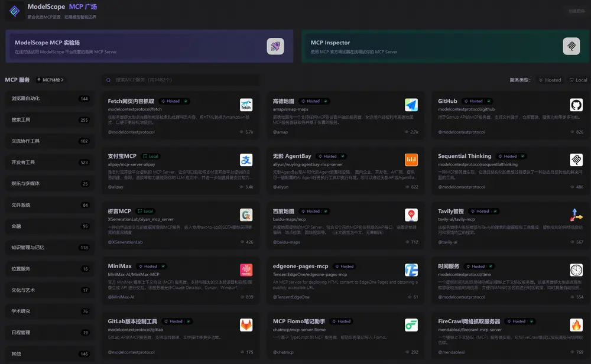Focus the 搜索MCP服务 search field

point(181,80)
